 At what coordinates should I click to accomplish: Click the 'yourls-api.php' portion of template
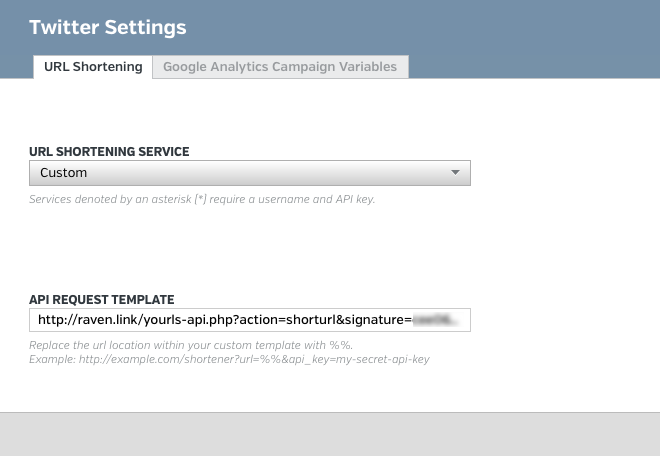click(189, 320)
